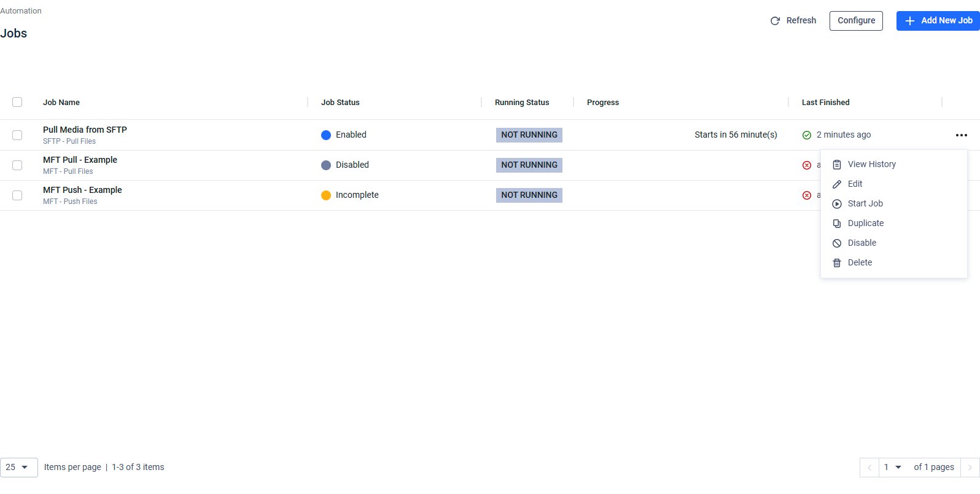Click the 'SFTP - Pull Files' subtitle
This screenshot has width=980, height=494.
(x=69, y=141)
